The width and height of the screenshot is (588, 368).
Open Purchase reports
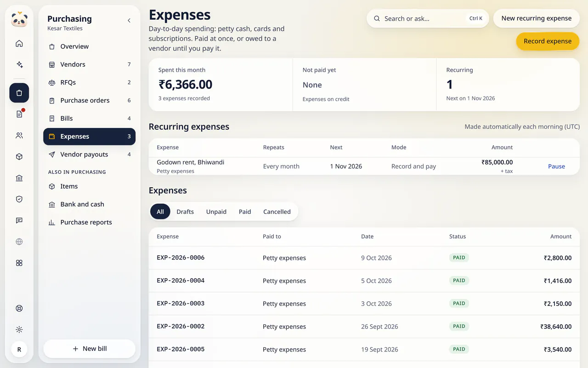tap(89, 222)
